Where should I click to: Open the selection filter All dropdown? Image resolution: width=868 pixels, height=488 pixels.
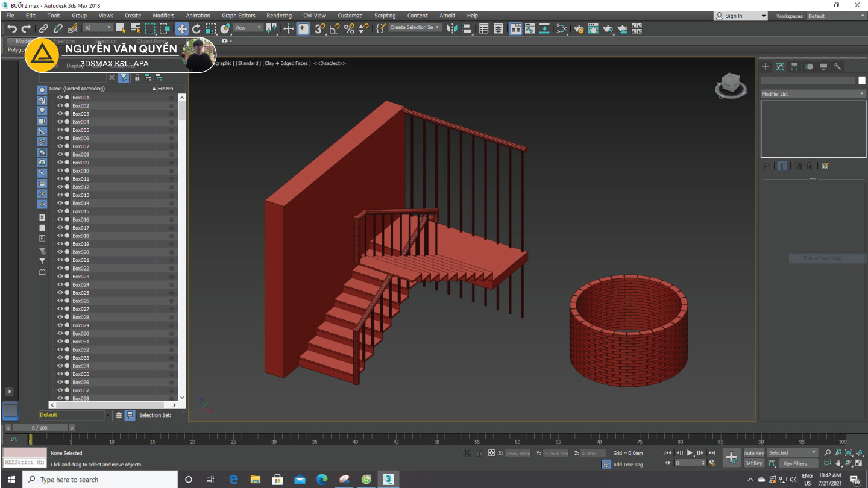point(98,28)
